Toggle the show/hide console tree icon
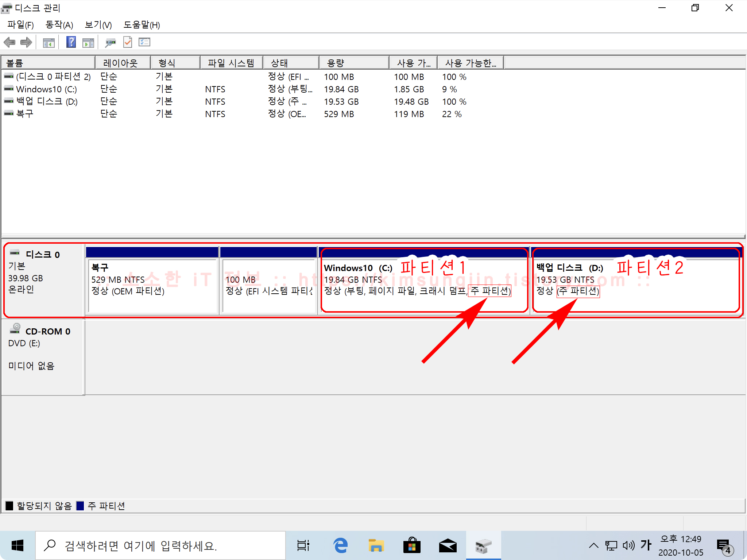747x560 pixels. click(49, 43)
